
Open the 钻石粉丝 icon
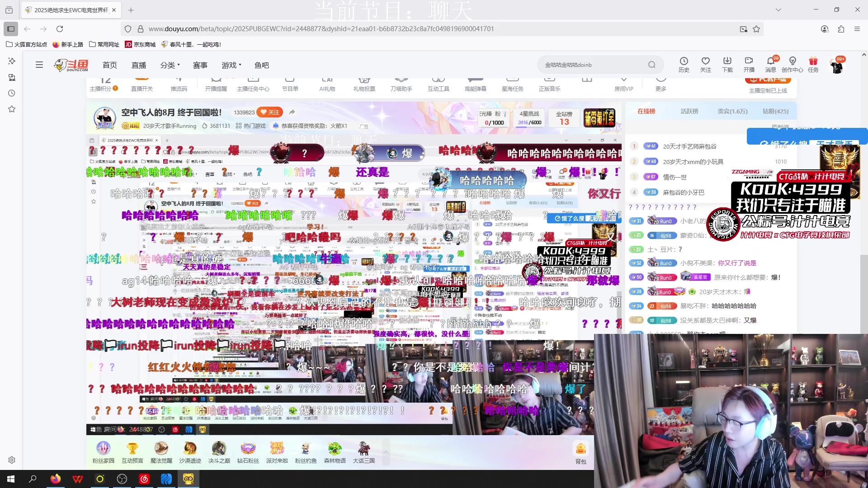pyautogui.click(x=248, y=452)
